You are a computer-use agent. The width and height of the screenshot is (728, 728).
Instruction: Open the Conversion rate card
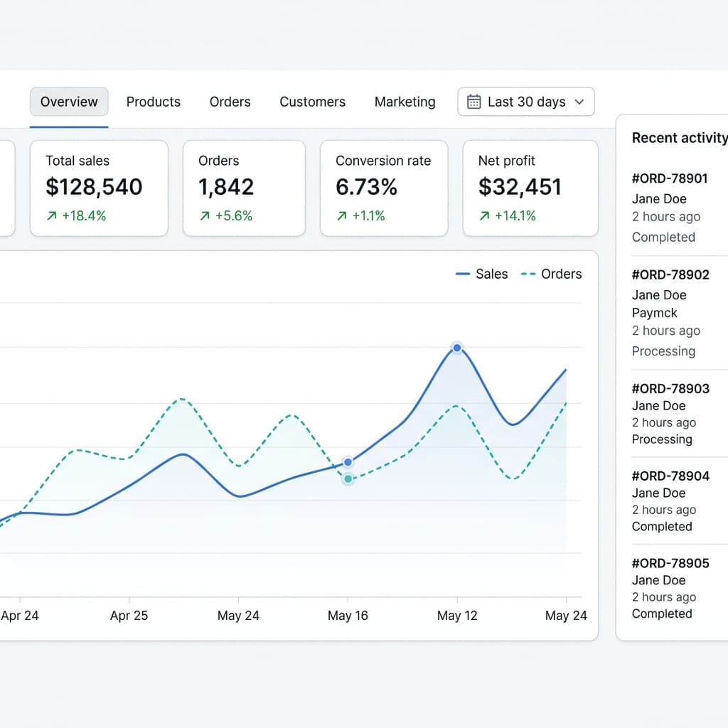384,188
